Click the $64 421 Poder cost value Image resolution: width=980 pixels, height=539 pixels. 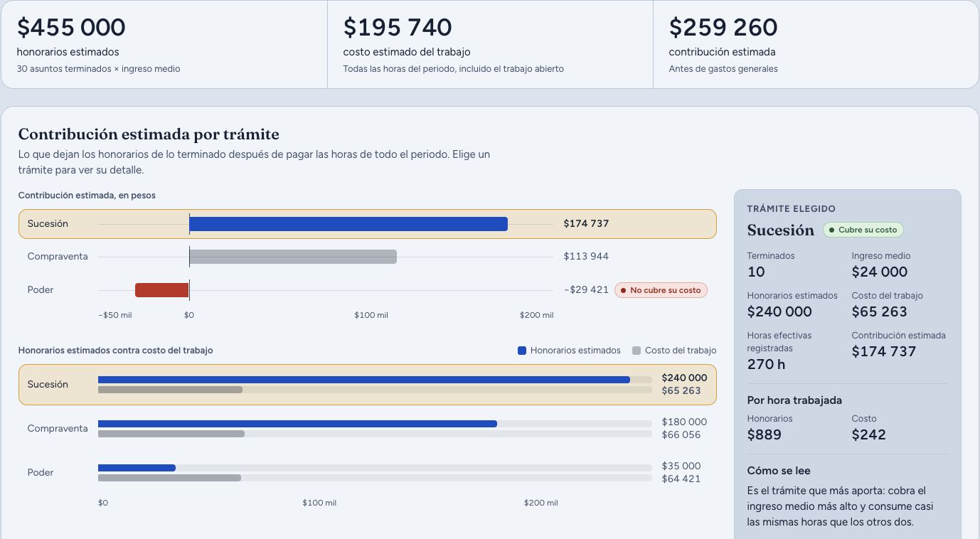pos(681,479)
